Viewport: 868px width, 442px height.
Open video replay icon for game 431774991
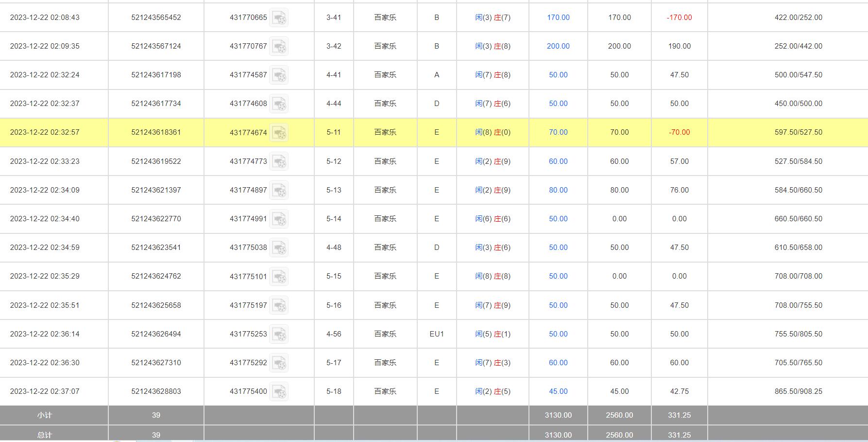pos(279,219)
